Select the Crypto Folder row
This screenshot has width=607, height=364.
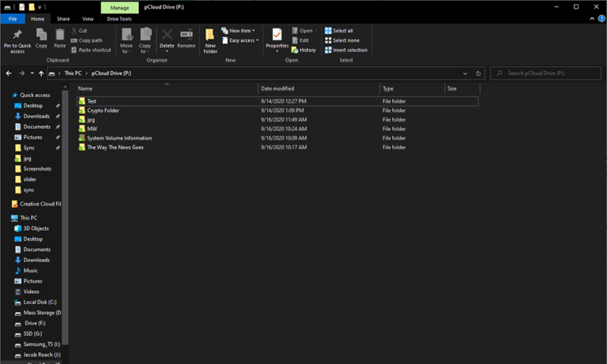point(277,111)
